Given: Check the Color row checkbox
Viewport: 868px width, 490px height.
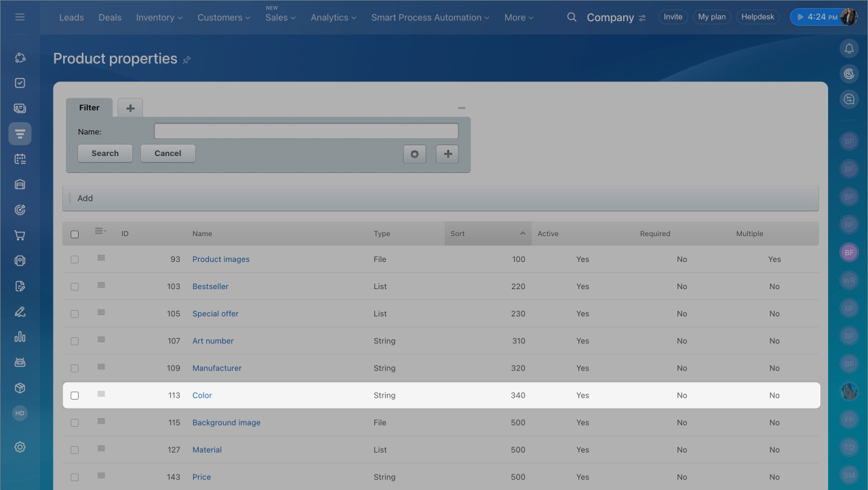Looking at the screenshot, I should click(75, 396).
